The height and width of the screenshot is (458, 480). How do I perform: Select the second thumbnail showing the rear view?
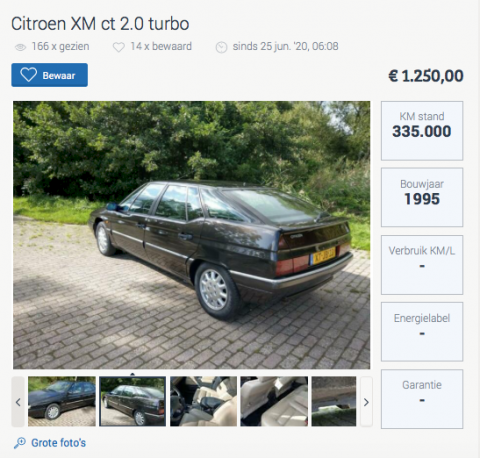coord(133,401)
